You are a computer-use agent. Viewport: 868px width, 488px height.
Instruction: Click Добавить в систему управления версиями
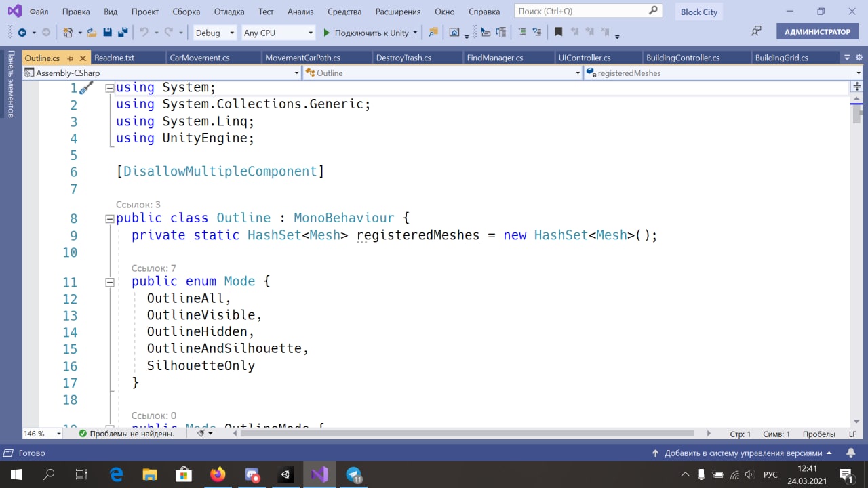[742, 453]
